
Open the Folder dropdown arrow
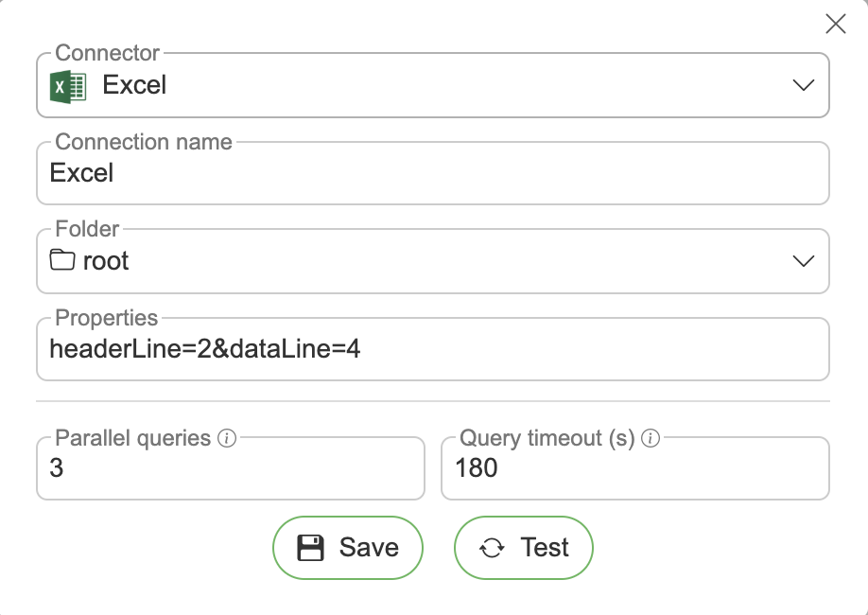pos(803,261)
